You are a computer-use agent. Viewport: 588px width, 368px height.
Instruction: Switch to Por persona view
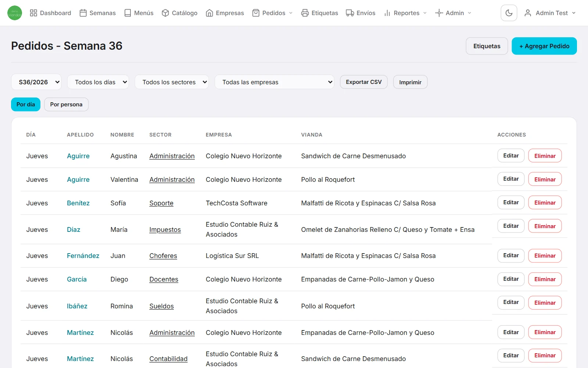66,105
